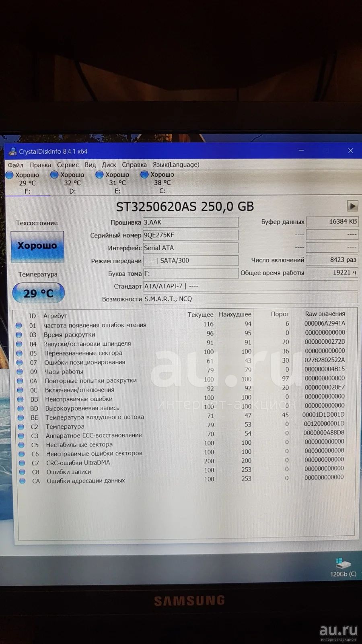Viewport: 362px width, 644px height.
Task: Click the SATA/300 transfer mode field
Action: pos(191,260)
